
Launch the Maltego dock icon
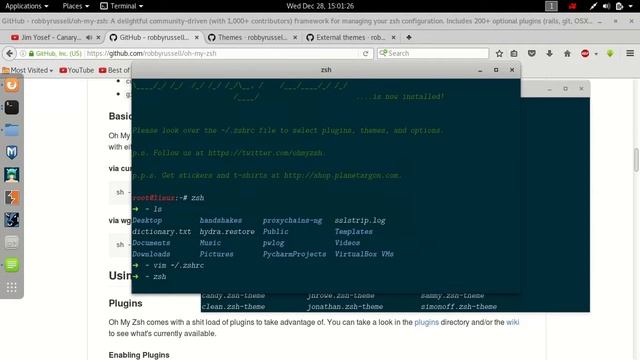(x=11, y=220)
